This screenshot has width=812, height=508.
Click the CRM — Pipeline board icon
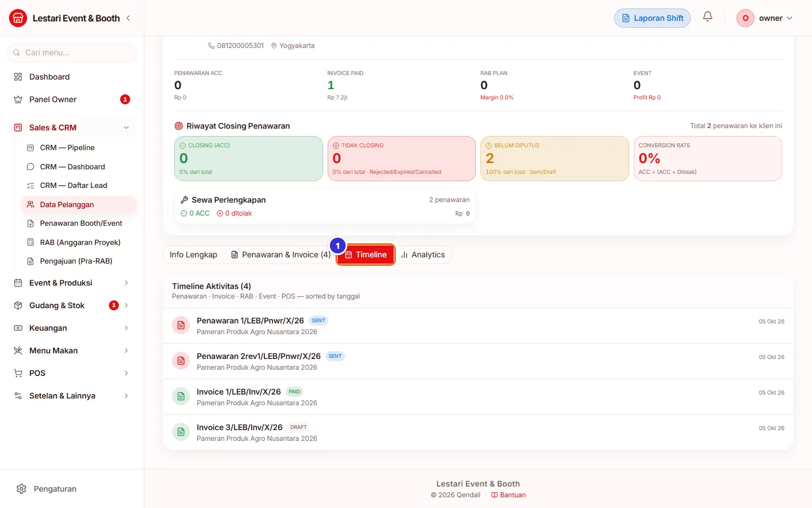coord(30,148)
